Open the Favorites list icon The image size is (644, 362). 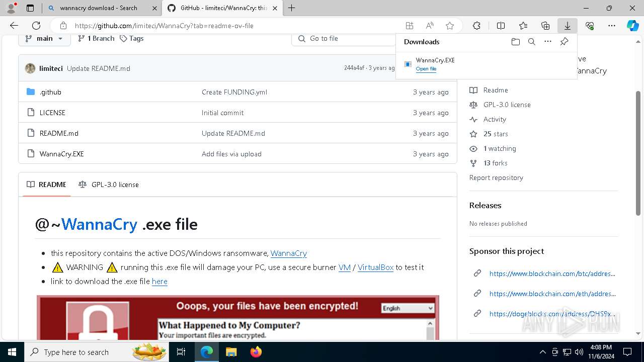click(x=523, y=26)
